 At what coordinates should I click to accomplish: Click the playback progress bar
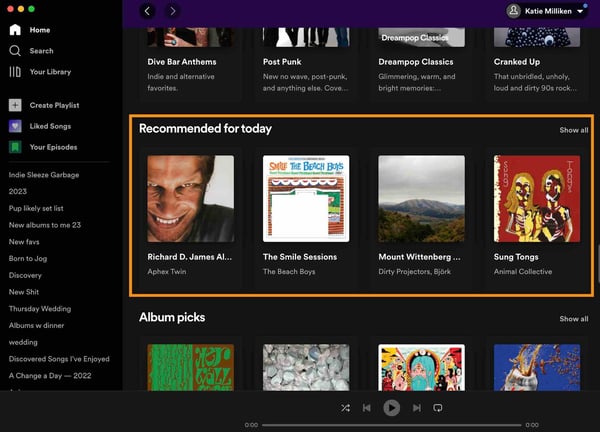(391, 425)
